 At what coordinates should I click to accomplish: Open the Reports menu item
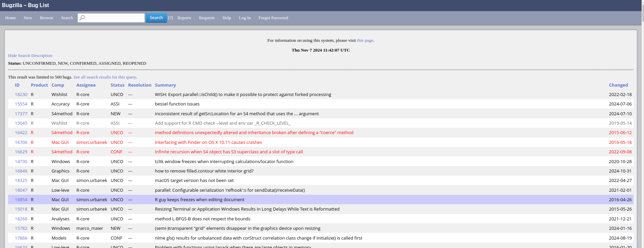[184, 18]
